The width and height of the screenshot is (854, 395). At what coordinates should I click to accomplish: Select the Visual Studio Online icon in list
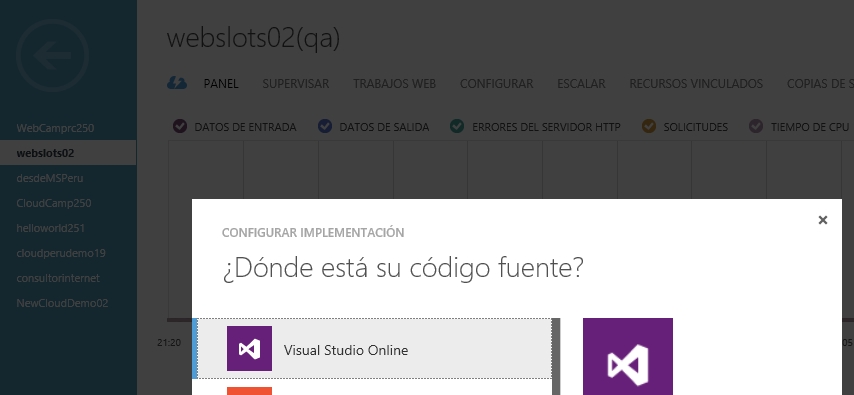(249, 349)
